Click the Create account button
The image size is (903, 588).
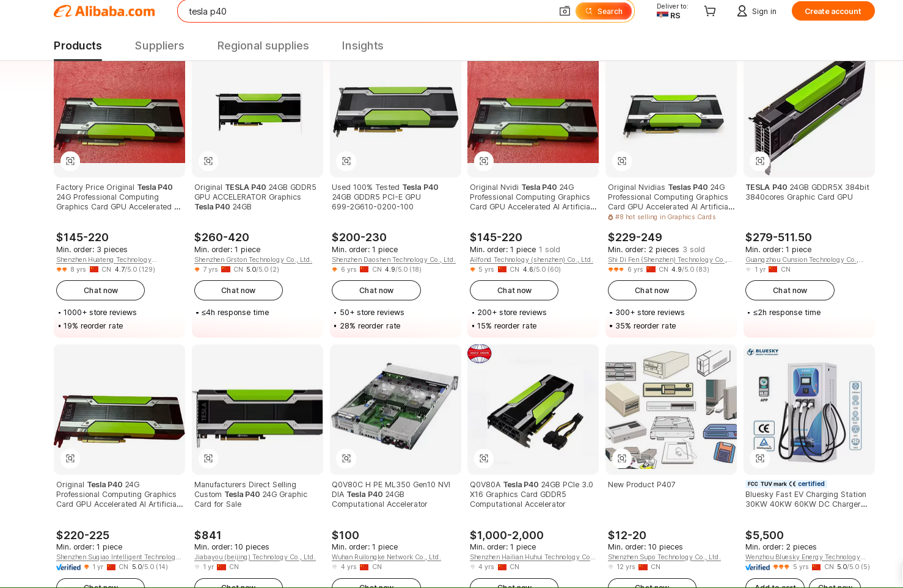pyautogui.click(x=833, y=11)
